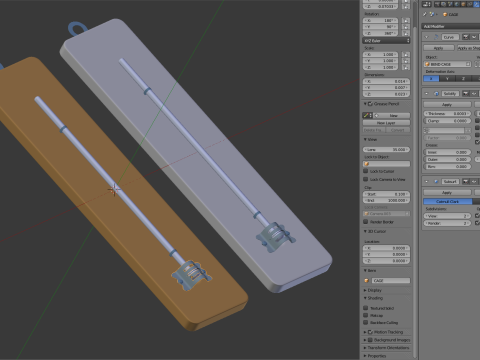Select Catmull-Clark subdivision type
Viewport: 480px width, 360px height.
[448, 202]
